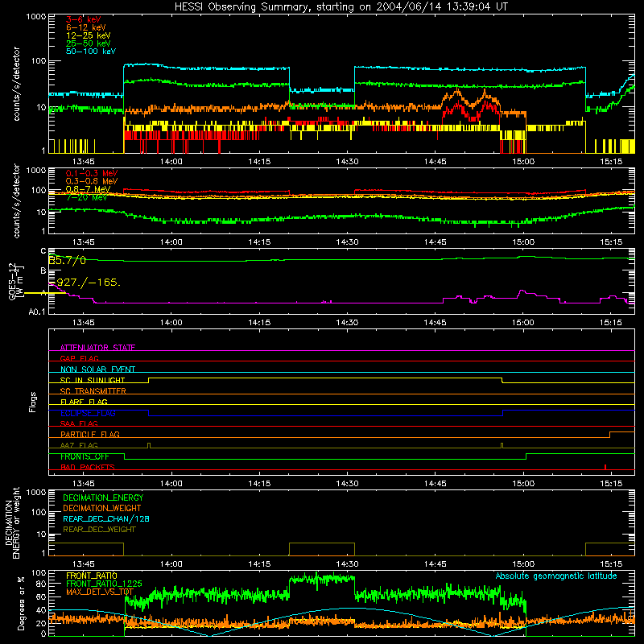Viewport: 644px width, 644px height.
Task: Click the brief red spike on the BAD_PACKETS line
Action: click(605, 467)
